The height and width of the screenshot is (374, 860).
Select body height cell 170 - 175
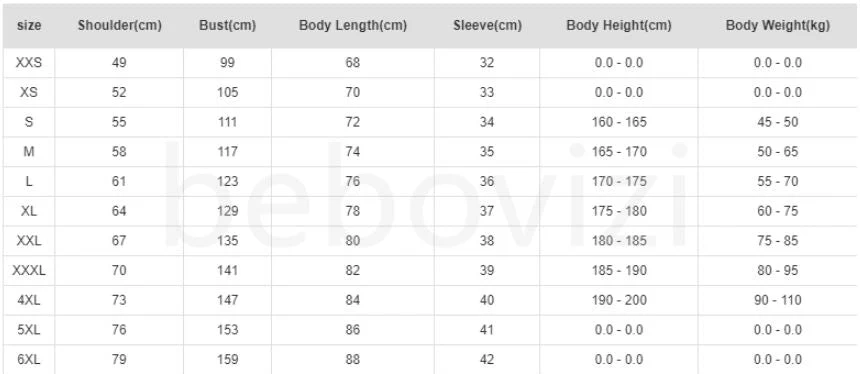619,181
